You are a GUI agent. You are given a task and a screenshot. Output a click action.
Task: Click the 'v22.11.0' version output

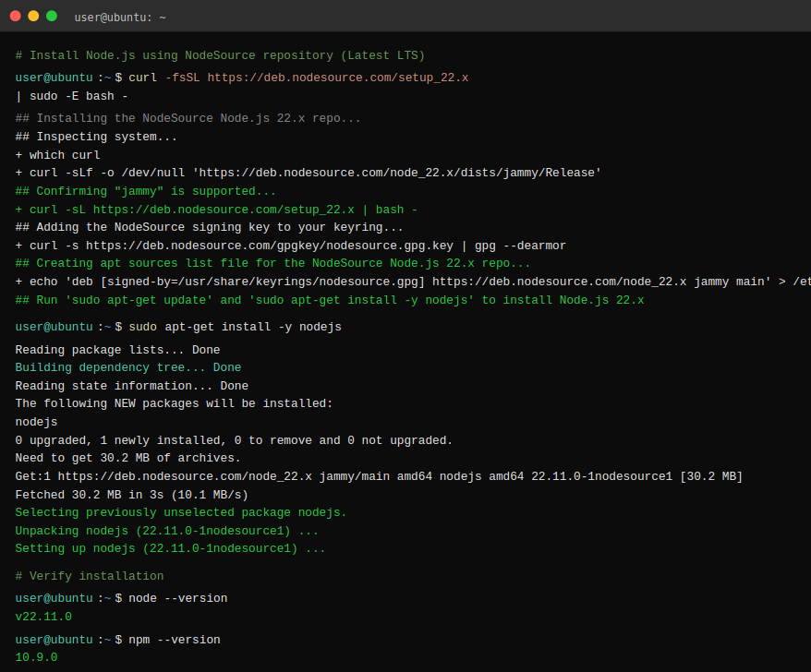coord(43,617)
